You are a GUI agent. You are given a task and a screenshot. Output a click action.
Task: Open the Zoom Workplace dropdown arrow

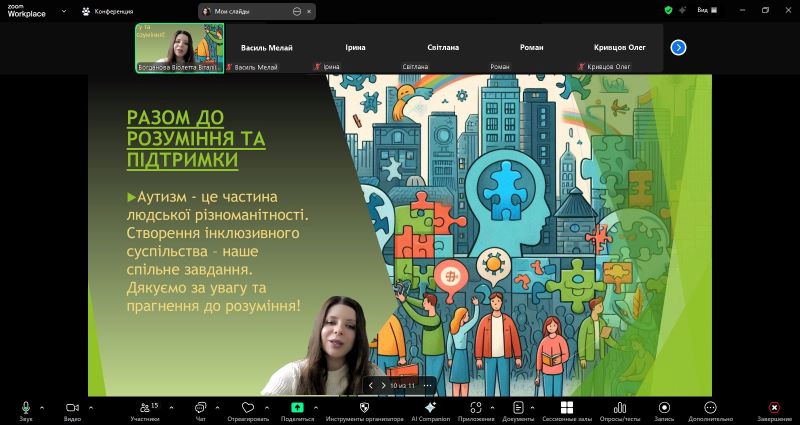click(64, 11)
